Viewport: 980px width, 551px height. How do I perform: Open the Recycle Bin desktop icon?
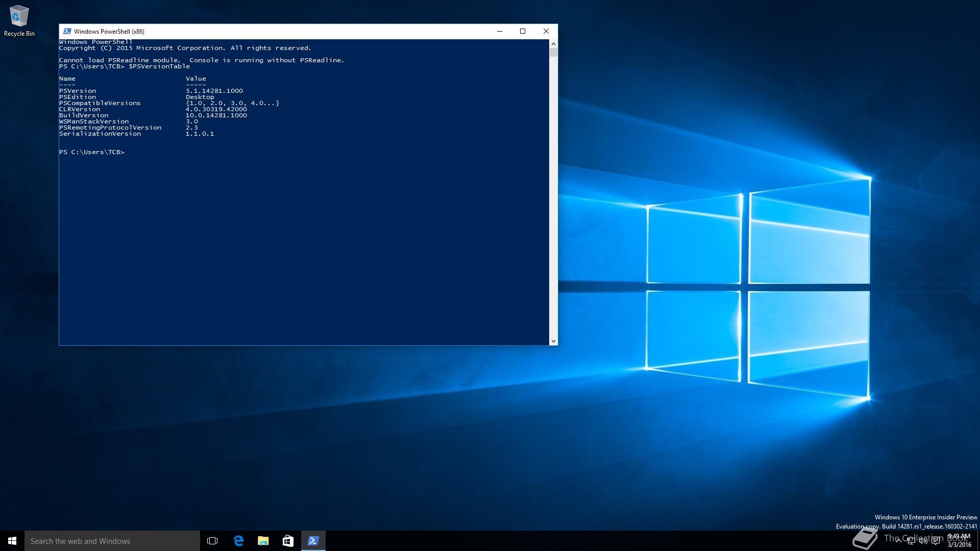tap(19, 21)
